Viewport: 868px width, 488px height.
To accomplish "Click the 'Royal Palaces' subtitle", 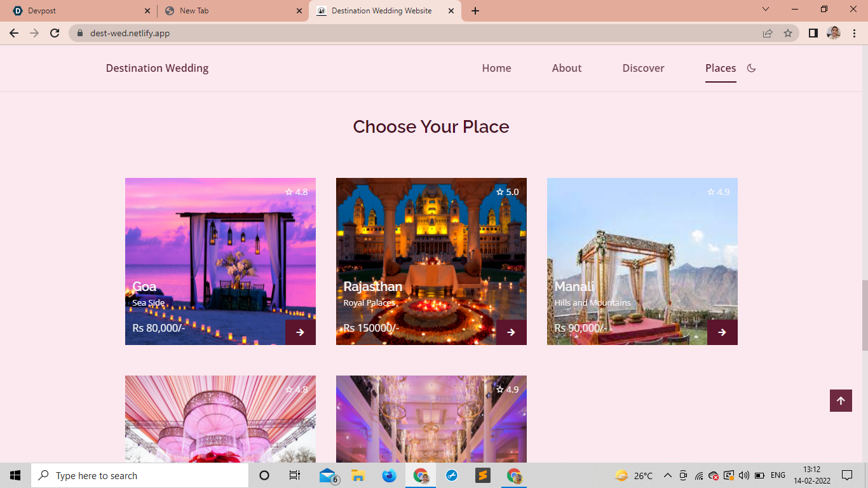I will (x=369, y=303).
